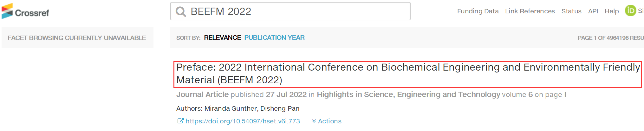Open the doi.org/10.54097/hset.v6i.773 link
This screenshot has height=131, width=644.
coord(243,121)
